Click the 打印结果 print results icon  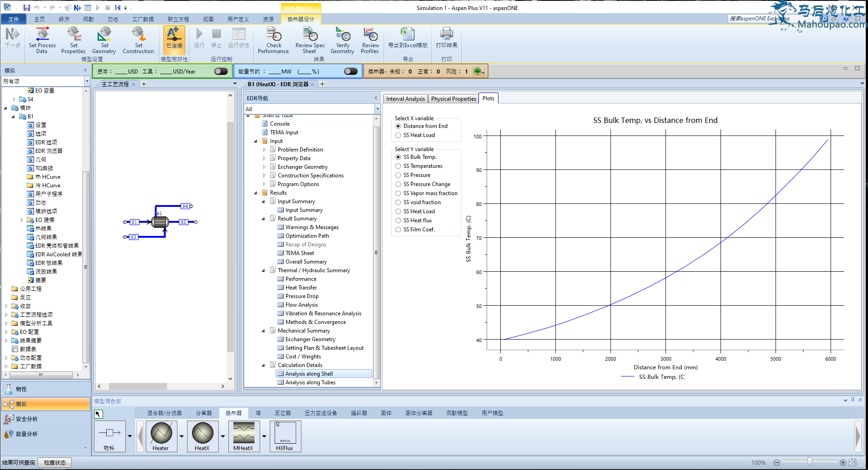pos(446,38)
